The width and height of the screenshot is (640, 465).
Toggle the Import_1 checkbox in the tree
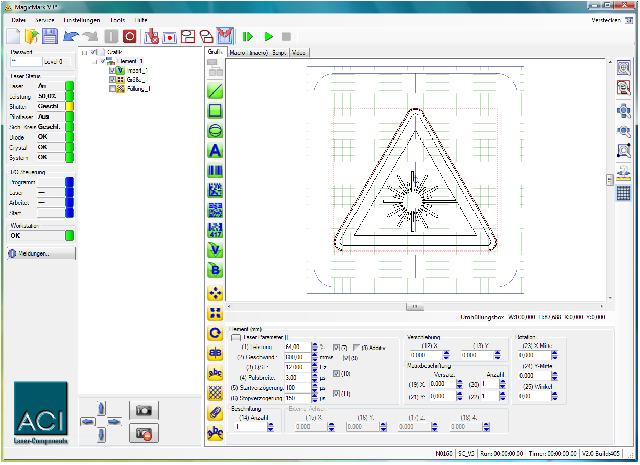113,69
